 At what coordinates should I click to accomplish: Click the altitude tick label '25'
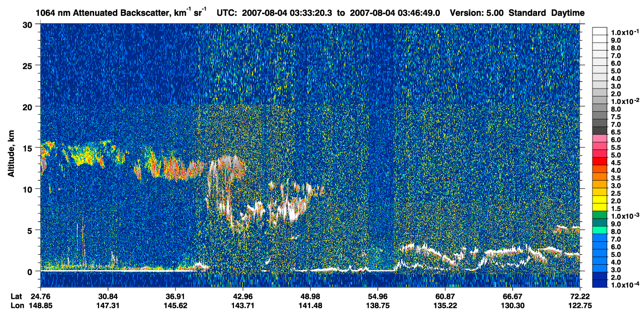tap(29, 65)
